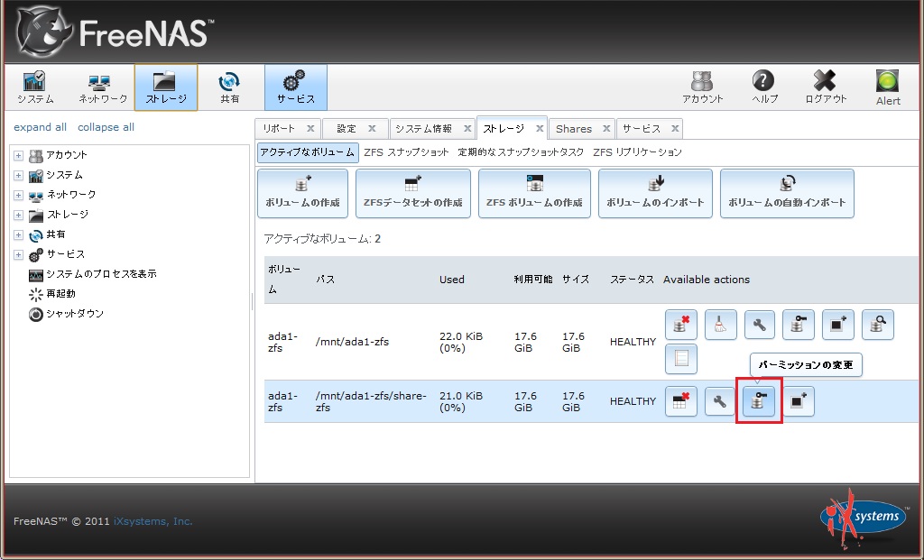924x560 pixels.
Task: Click the ログアウト X icon
Action: pyautogui.click(x=825, y=87)
